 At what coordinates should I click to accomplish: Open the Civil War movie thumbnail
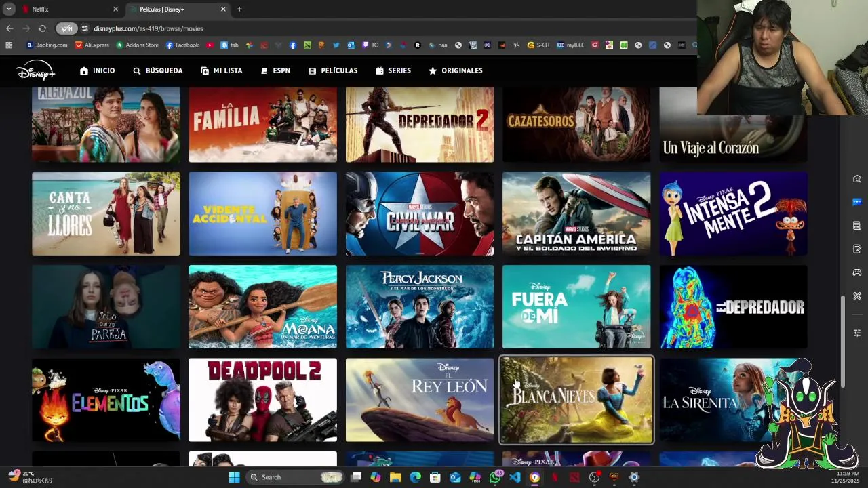[420, 213]
